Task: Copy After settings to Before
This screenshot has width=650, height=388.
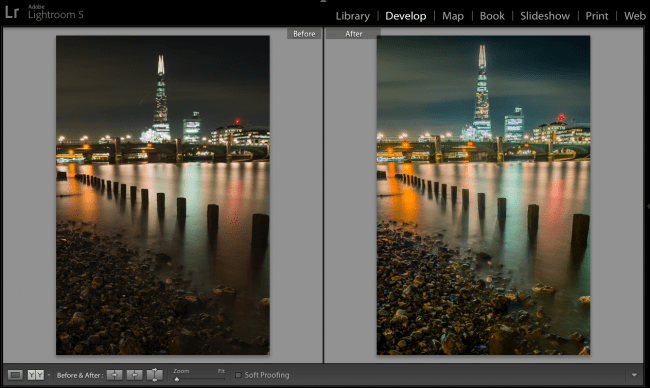Action: [134, 375]
